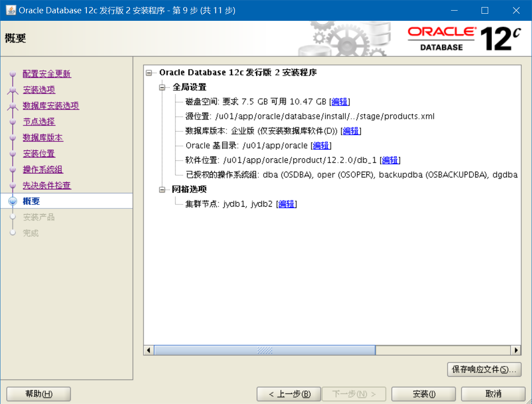Click the horizontal scrollbar right arrow

pyautogui.click(x=516, y=350)
